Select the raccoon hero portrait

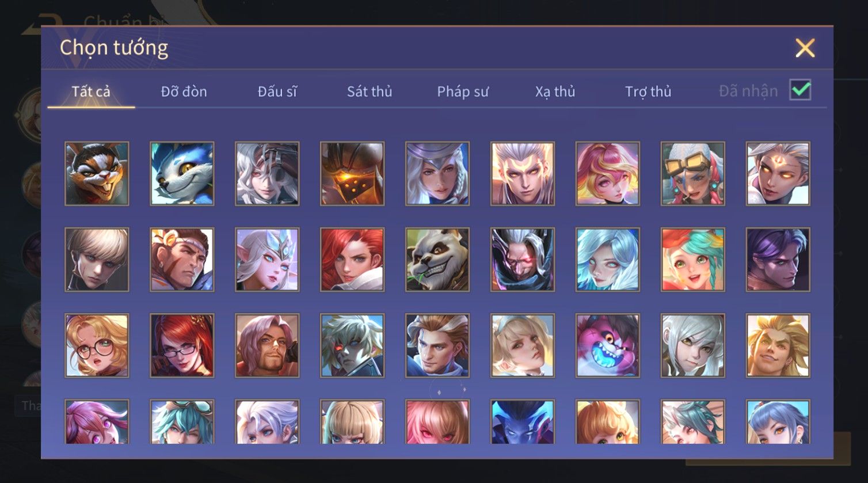coord(97,174)
